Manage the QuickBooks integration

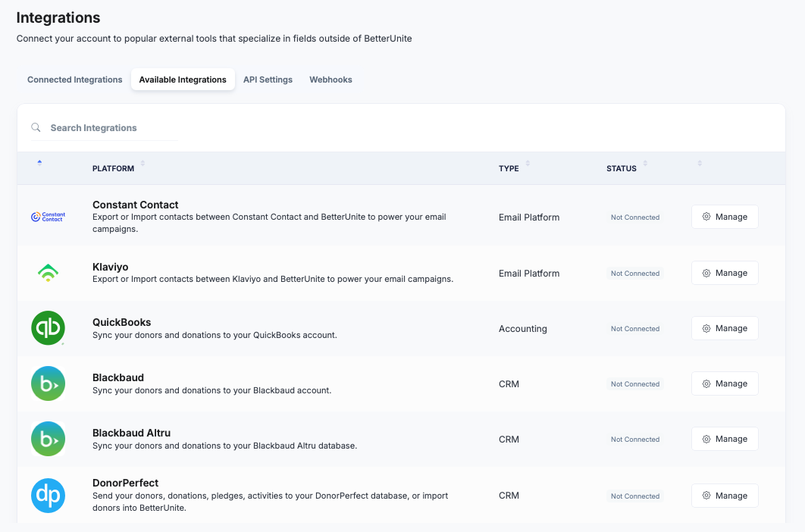tap(725, 328)
